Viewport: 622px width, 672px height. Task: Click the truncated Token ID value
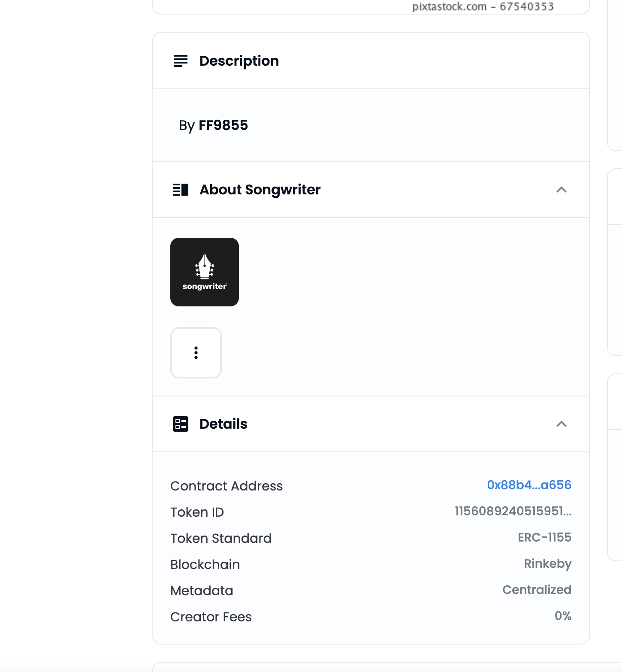513,512
